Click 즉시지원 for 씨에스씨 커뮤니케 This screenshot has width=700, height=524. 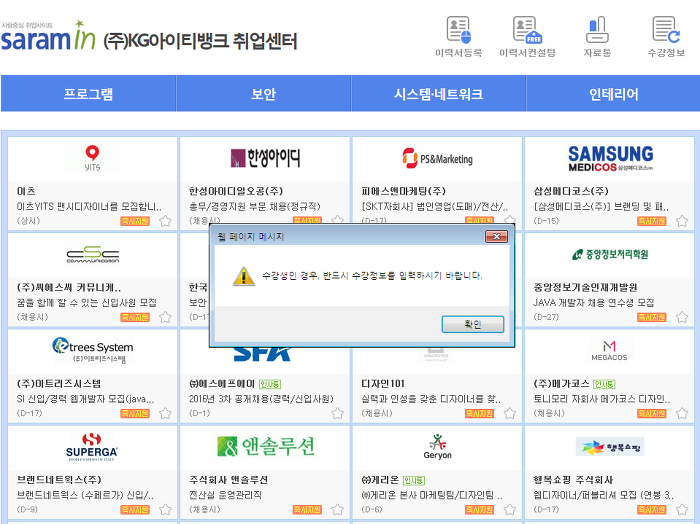pyautogui.click(x=135, y=317)
